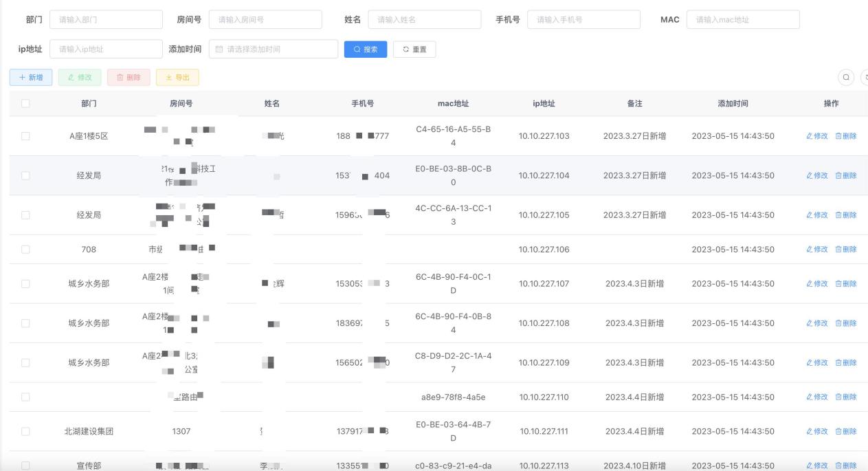Edit the row with IP 10.10.227.109
Viewport: 868px width, 471px height.
coord(817,363)
